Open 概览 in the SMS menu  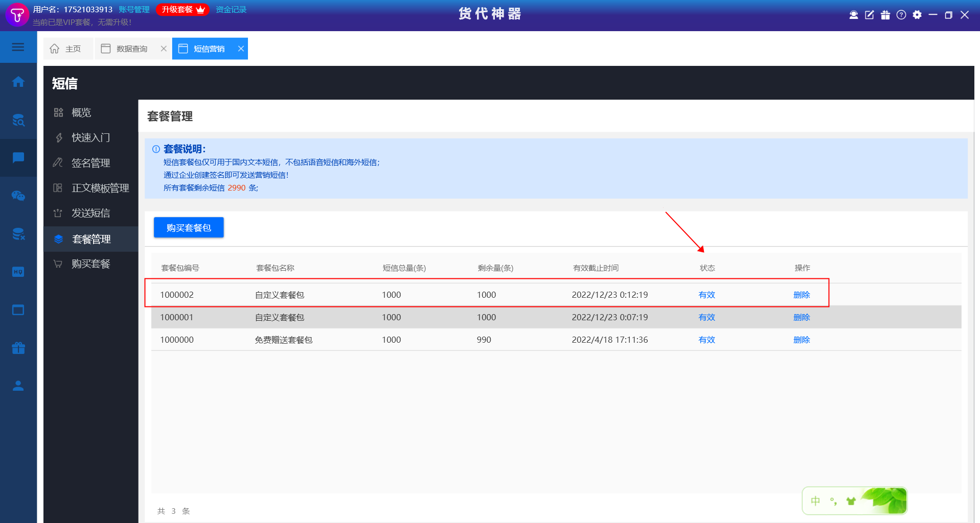pyautogui.click(x=81, y=112)
